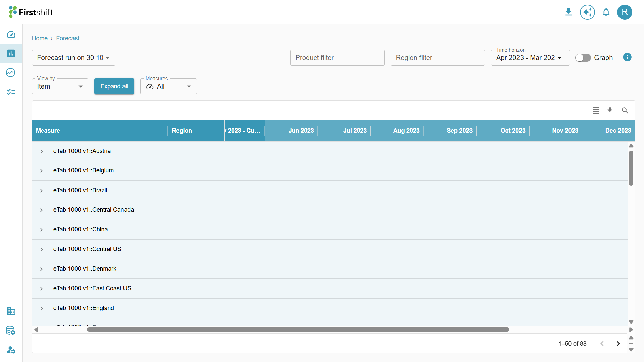Select the eTab 1000 v1::Denmark text
The height and width of the screenshot is (362, 644).
coord(85,269)
